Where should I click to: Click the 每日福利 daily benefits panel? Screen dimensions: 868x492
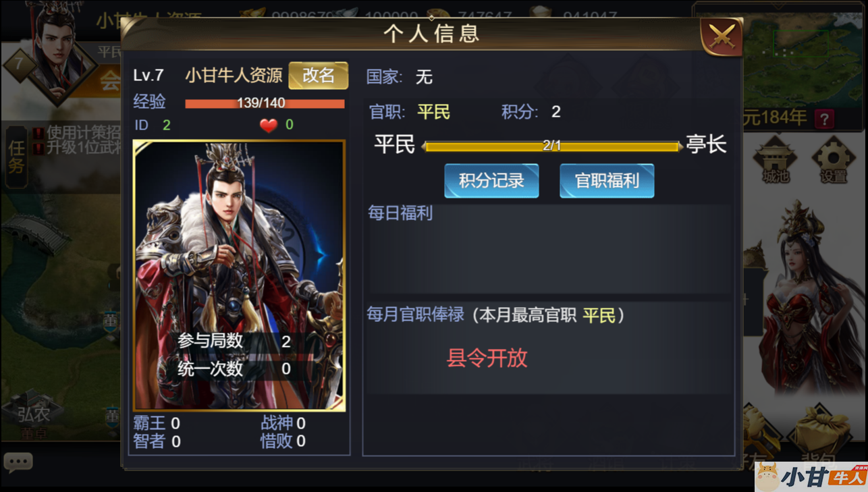[x=549, y=248]
